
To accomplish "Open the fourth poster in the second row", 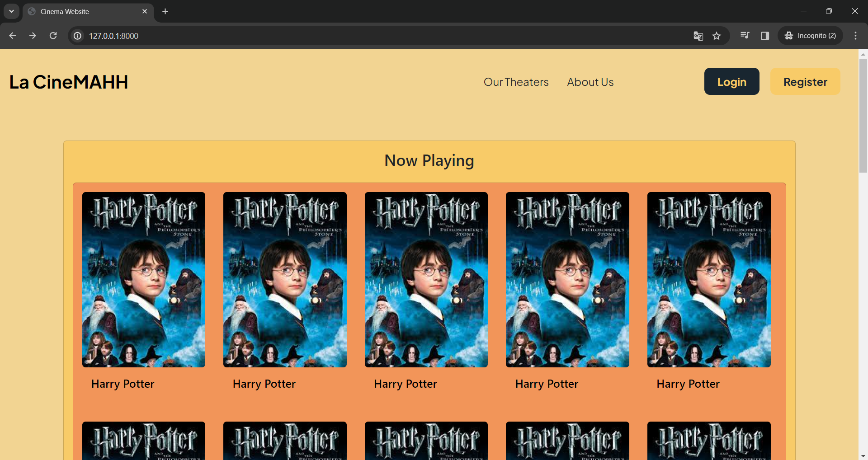I will 567,441.
